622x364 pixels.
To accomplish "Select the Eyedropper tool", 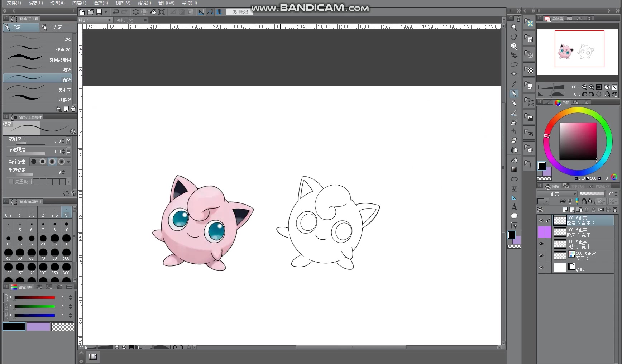I will (x=514, y=83).
